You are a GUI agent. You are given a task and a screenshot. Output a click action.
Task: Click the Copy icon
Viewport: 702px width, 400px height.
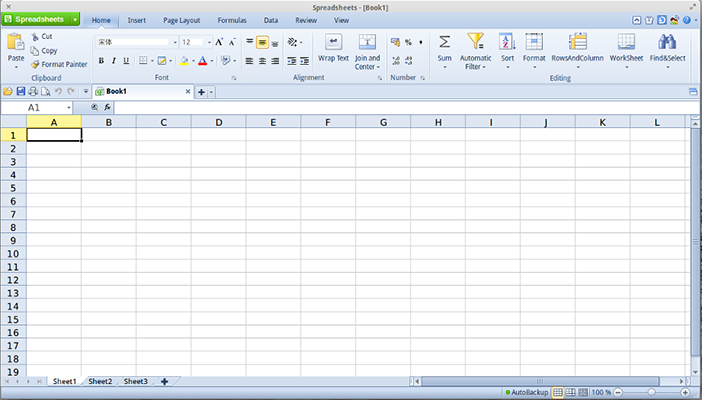point(34,51)
